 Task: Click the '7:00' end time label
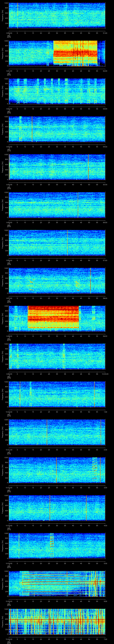click(x=105, y=639)
